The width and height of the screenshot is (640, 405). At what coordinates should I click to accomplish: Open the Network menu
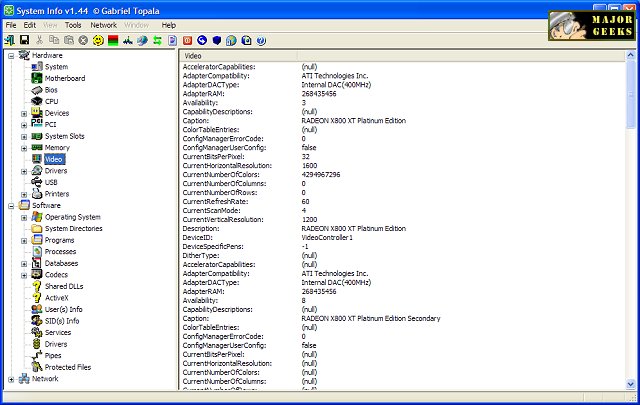104,25
